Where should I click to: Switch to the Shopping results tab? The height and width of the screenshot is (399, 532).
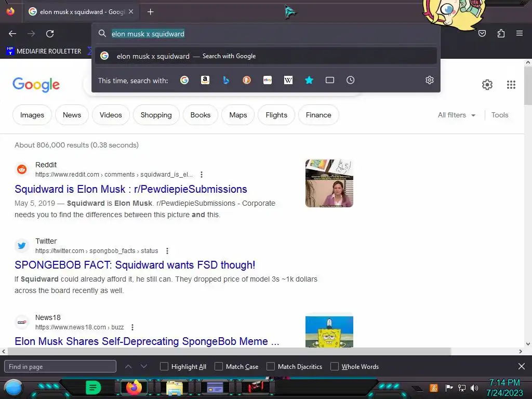click(x=156, y=115)
